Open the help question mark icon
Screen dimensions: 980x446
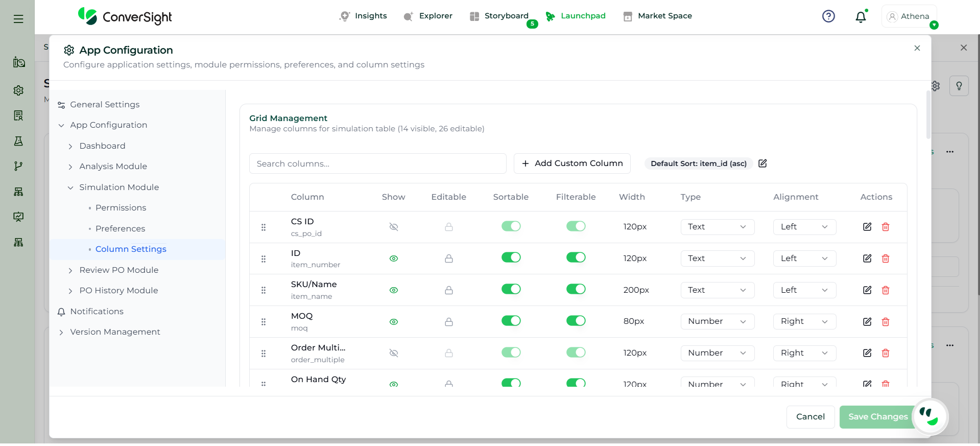point(828,16)
